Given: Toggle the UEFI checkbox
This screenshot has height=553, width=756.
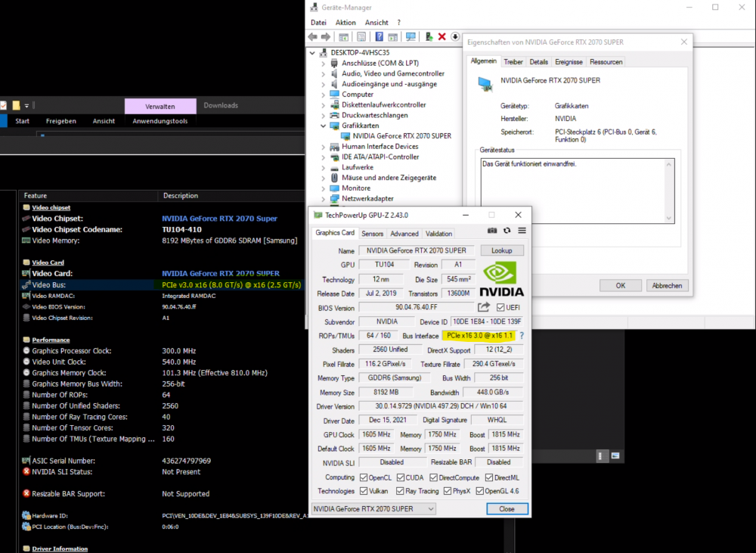Looking at the screenshot, I should coord(500,307).
